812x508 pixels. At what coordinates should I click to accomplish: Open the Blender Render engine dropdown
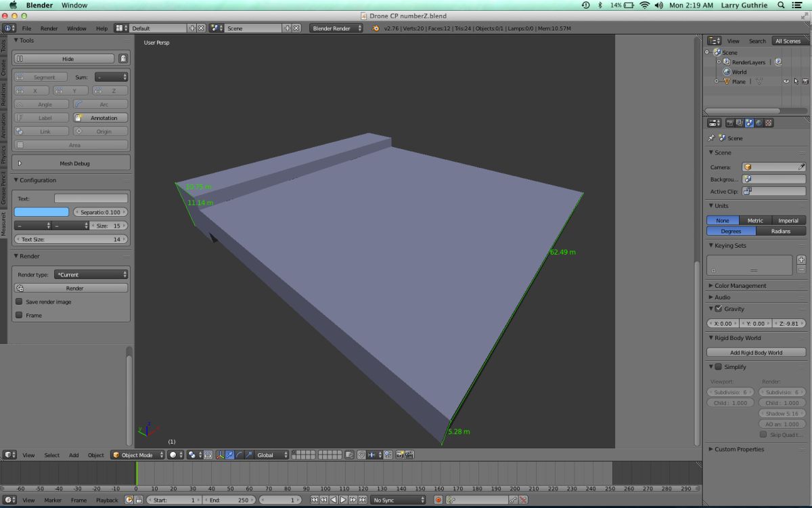click(336, 28)
